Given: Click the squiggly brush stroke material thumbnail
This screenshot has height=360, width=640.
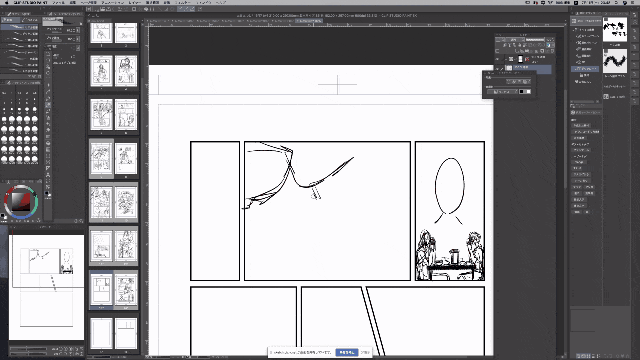Looking at the screenshot, I should pos(615,61).
